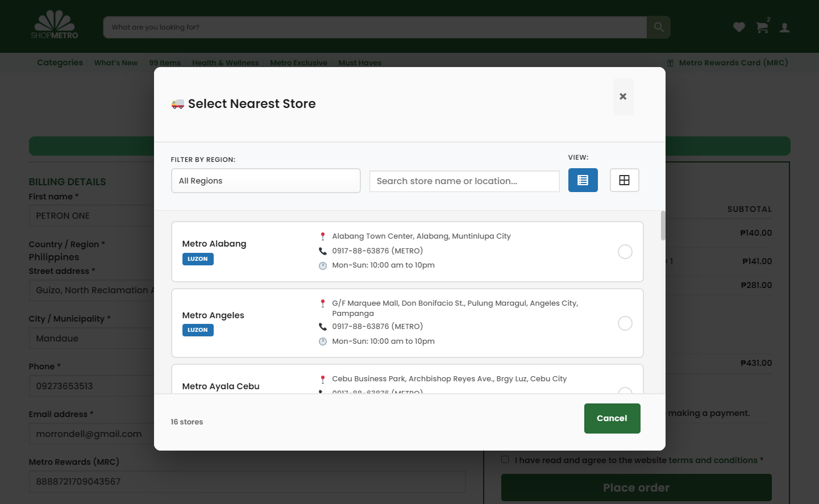Viewport: 819px width, 504px height.
Task: Open the Categories menu
Action: tap(60, 63)
